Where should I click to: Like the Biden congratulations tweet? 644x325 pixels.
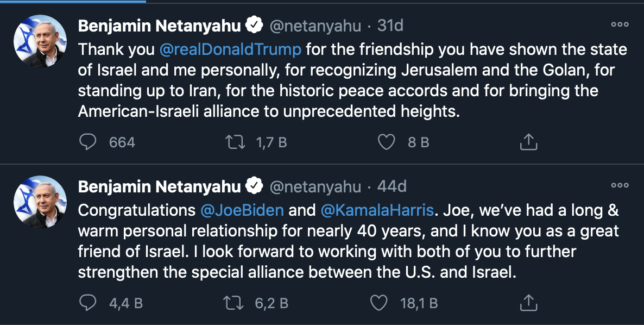(x=378, y=303)
